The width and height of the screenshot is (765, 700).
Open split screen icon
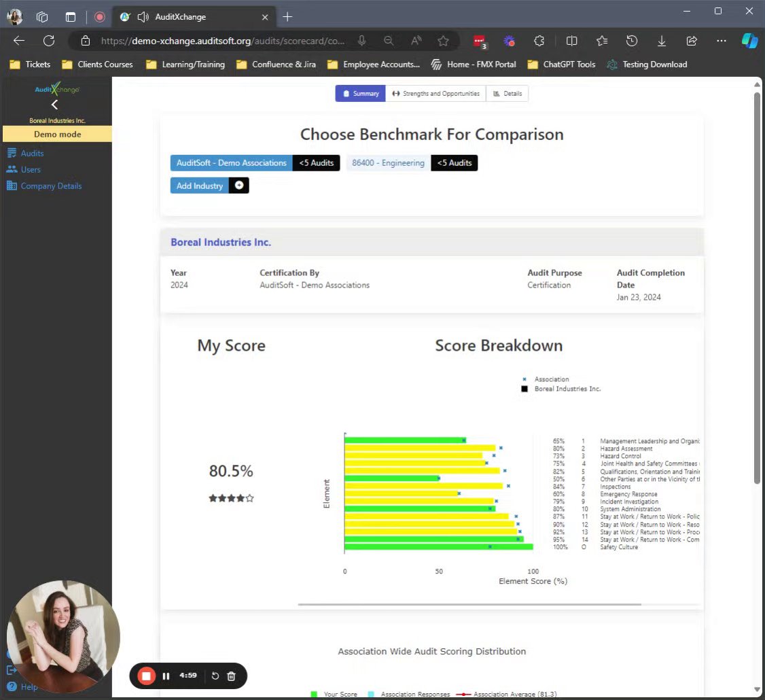(572, 41)
